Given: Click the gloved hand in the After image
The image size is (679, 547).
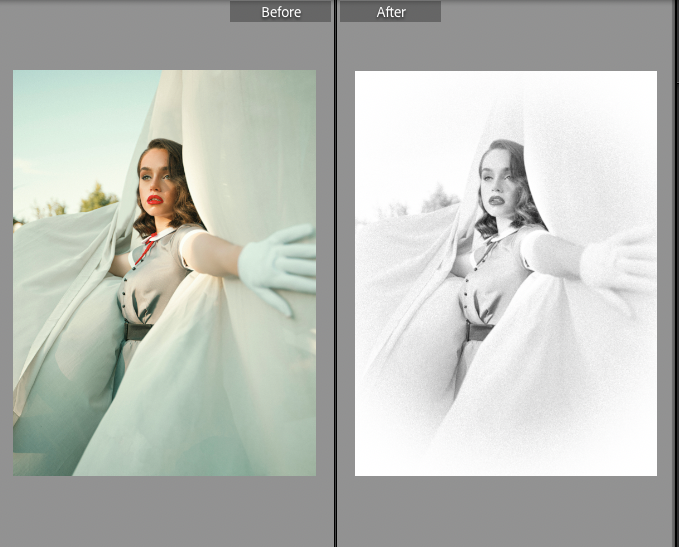Looking at the screenshot, I should pyautogui.click(x=622, y=259).
